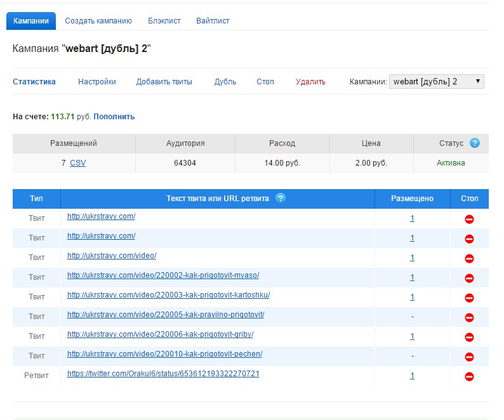Open the Создать кампанию tab

98,21
